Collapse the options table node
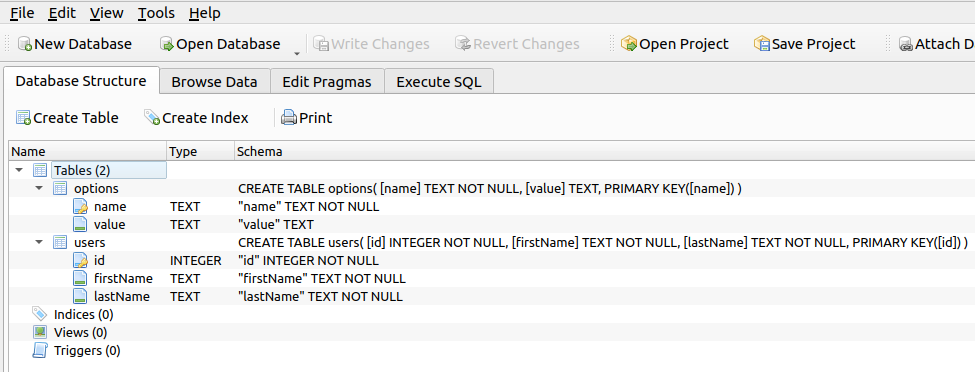 (39, 188)
